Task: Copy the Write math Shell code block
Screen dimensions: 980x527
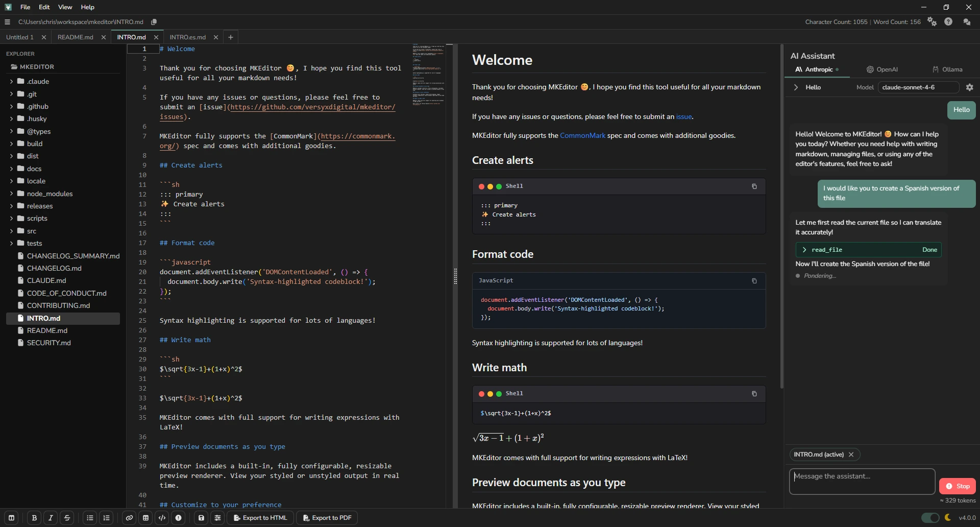Action: 754,394
